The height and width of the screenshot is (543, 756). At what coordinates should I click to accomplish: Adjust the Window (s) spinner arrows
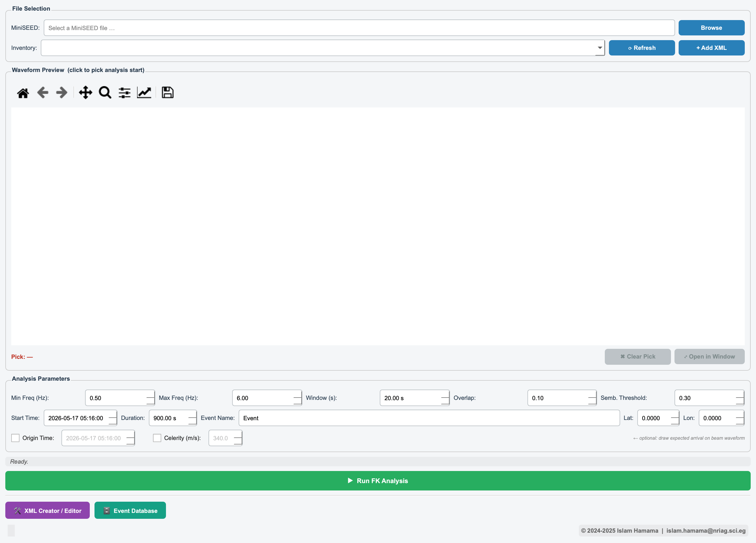(x=445, y=398)
